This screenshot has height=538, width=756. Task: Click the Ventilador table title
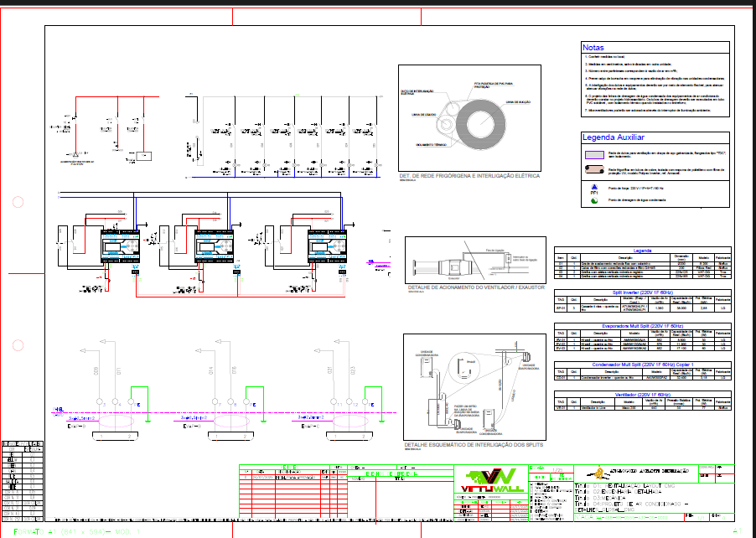642,394
